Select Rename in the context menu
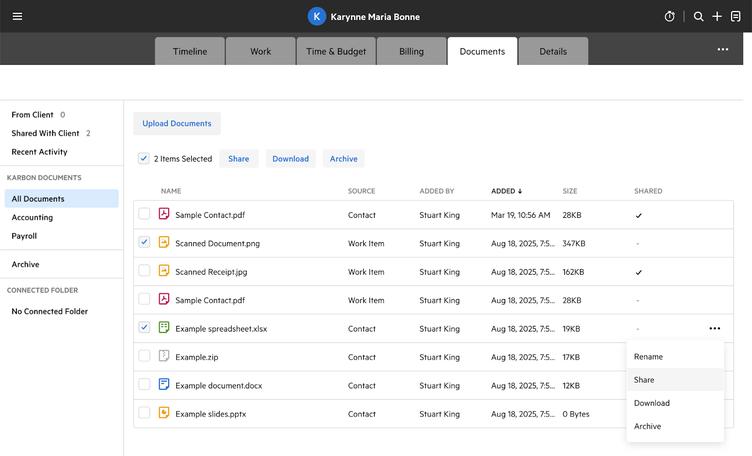Image resolution: width=752 pixels, height=456 pixels. click(x=648, y=357)
